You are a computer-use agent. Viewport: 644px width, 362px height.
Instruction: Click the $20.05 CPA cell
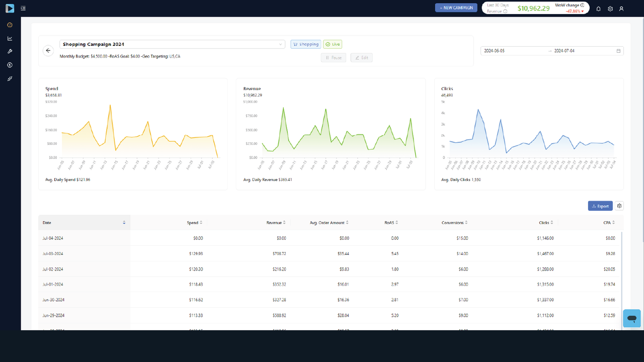pos(609,269)
